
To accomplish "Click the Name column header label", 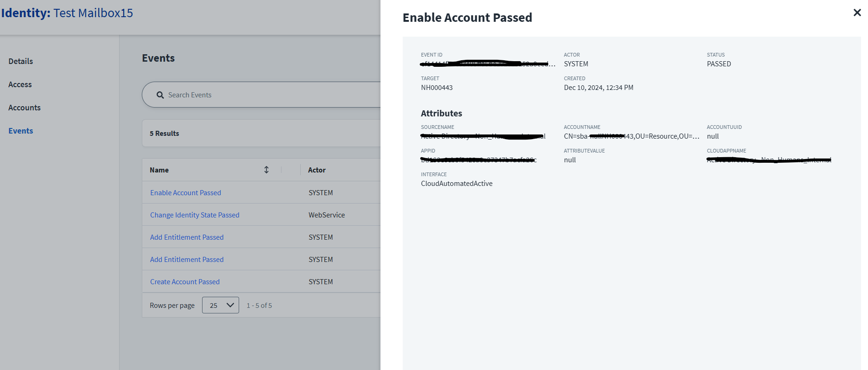I will [x=159, y=170].
